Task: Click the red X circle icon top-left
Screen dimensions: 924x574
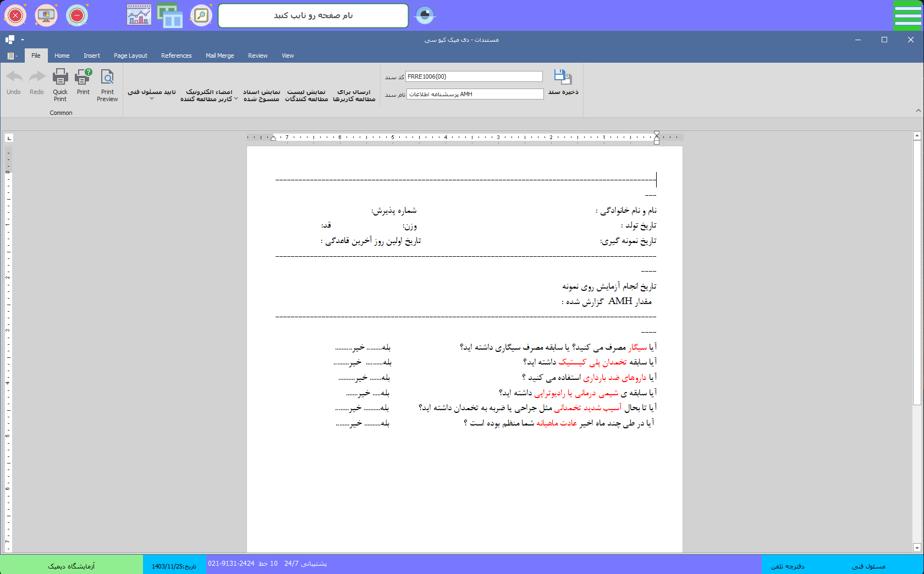Action: [15, 15]
